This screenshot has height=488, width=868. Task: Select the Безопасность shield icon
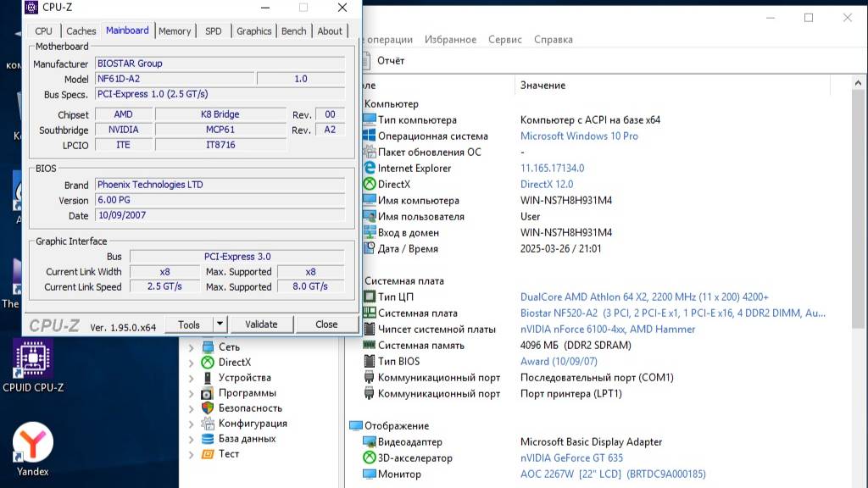208,408
